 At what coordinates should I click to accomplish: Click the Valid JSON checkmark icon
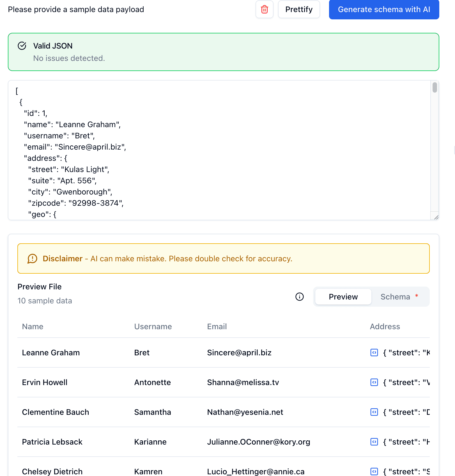pyautogui.click(x=22, y=46)
